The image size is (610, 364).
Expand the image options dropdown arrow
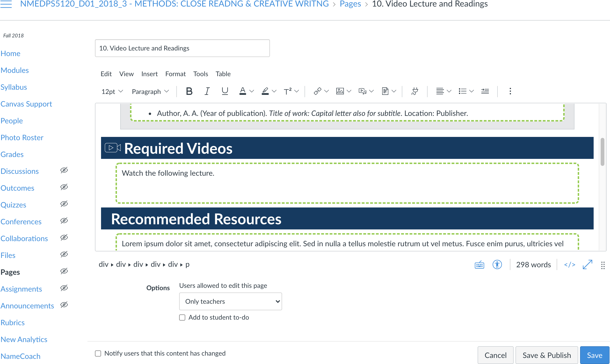[x=349, y=91]
